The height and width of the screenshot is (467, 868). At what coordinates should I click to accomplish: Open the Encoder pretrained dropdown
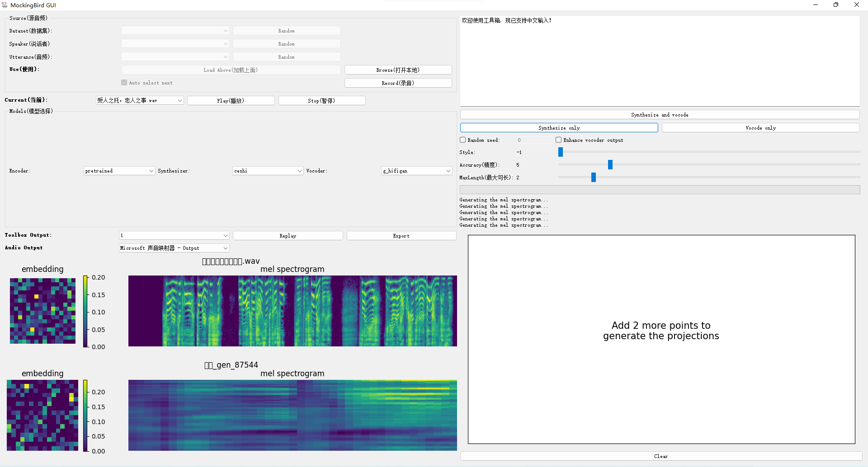point(119,171)
